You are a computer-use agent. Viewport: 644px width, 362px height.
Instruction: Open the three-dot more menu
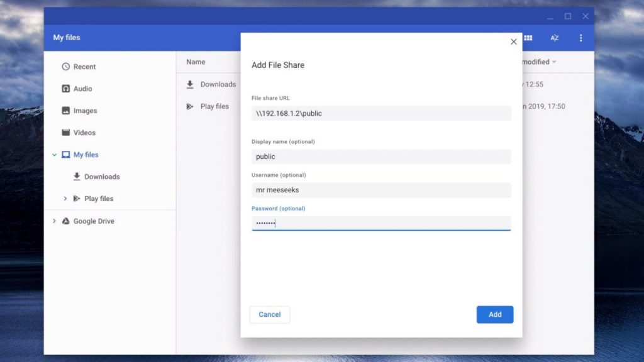point(580,38)
